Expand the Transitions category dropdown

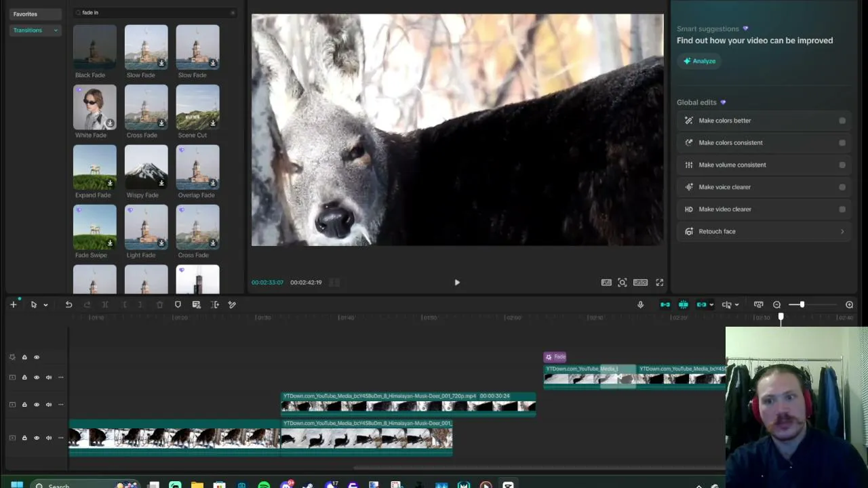pyautogui.click(x=56, y=30)
